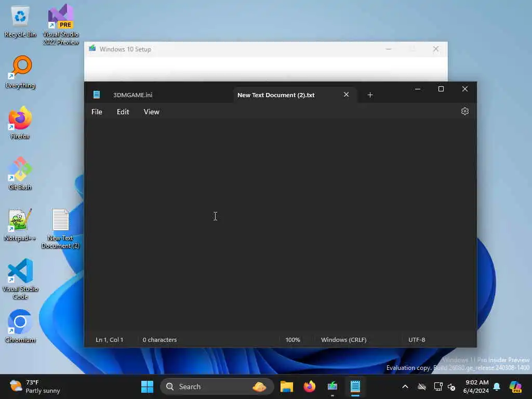Click the 0 characters status entry
The image size is (532, 399).
pos(159,340)
